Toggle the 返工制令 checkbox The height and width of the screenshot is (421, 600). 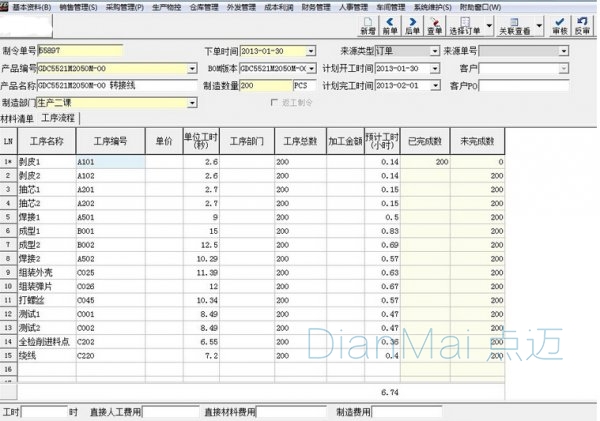(274, 103)
